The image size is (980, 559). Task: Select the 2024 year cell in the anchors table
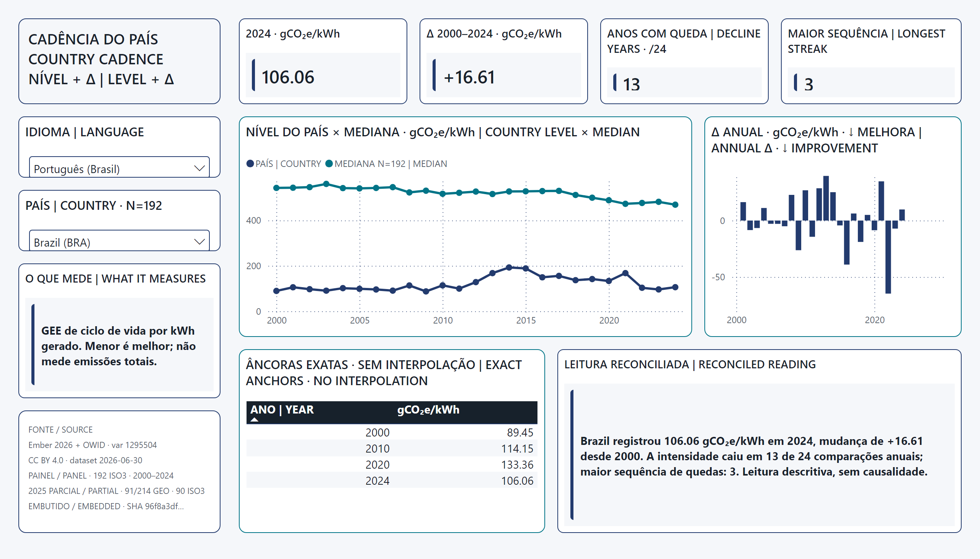point(377,481)
